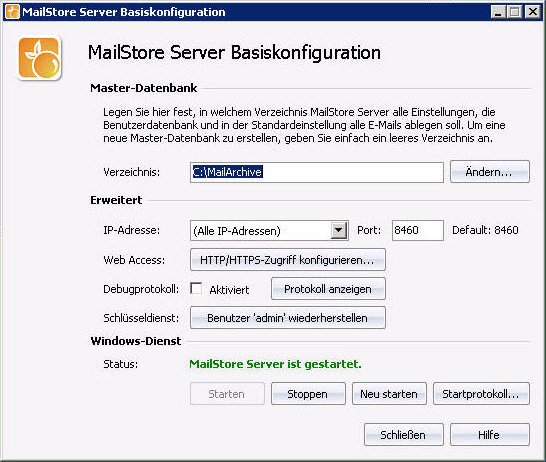This screenshot has width=546, height=462.
Task: Expand the IP-Adresse dropdown arrow
Action: point(338,230)
